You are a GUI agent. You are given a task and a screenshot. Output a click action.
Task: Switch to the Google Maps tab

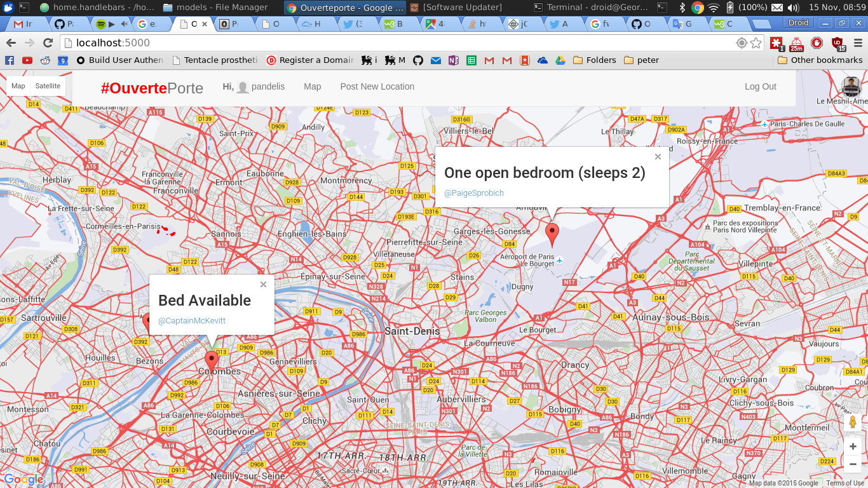coord(437,24)
